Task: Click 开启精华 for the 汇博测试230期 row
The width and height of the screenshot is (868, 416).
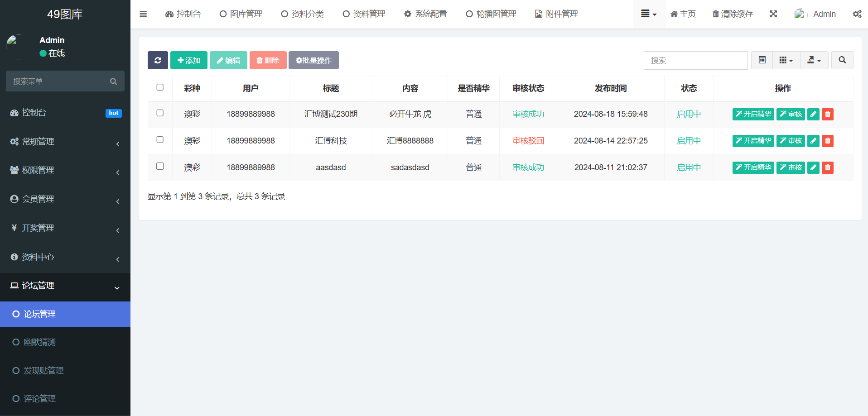Action: point(753,114)
